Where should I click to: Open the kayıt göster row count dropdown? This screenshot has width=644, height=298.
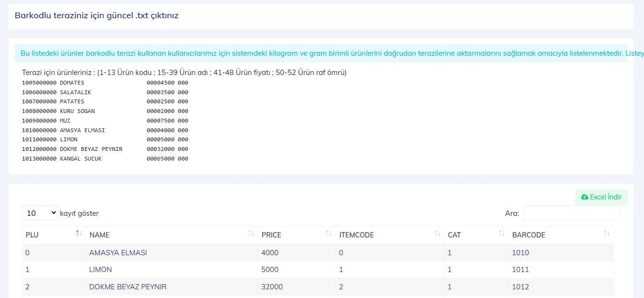pyautogui.click(x=40, y=213)
